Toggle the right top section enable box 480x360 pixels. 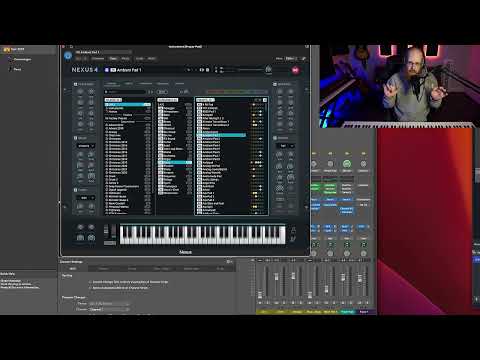[x=275, y=84]
